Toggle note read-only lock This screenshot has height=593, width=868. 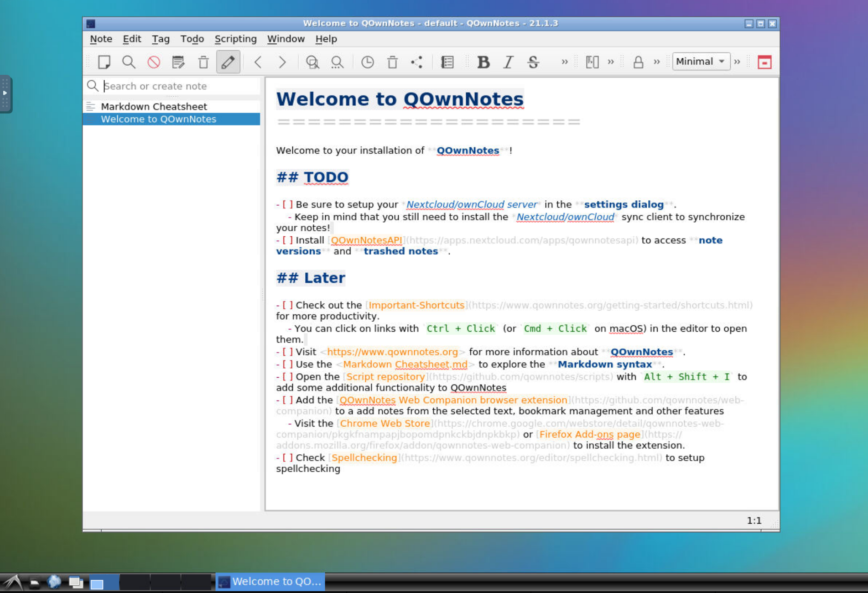(638, 62)
